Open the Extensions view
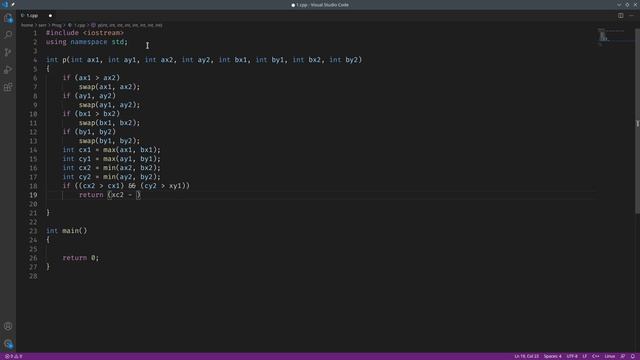640x360 pixels. point(8,87)
